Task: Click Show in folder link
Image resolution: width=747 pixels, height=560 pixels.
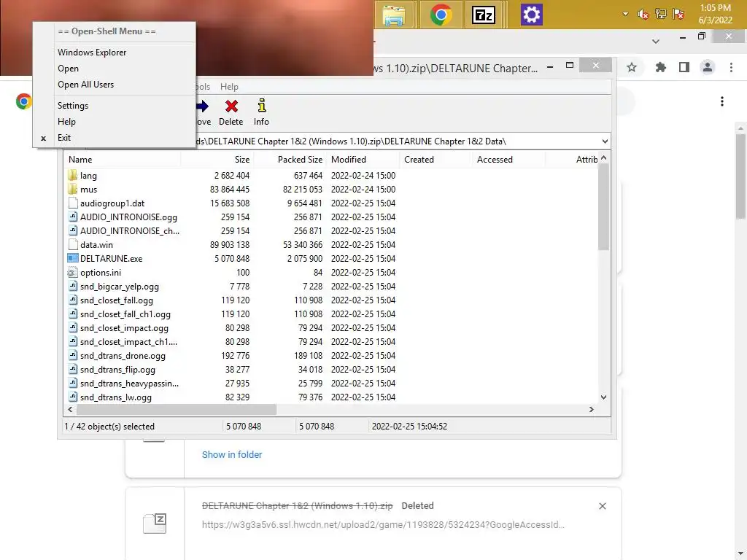Action: click(x=232, y=455)
